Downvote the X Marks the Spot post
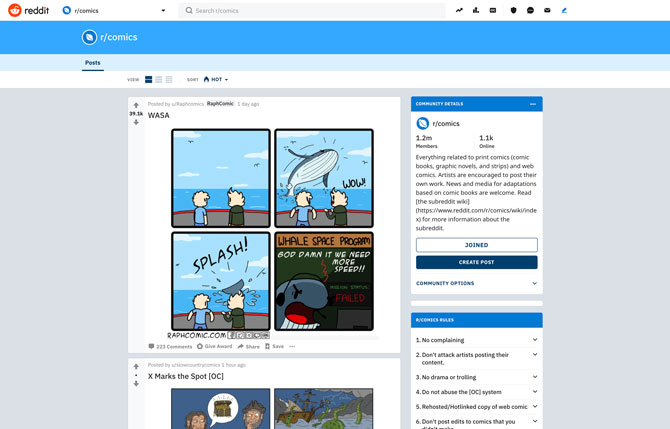 (x=136, y=384)
